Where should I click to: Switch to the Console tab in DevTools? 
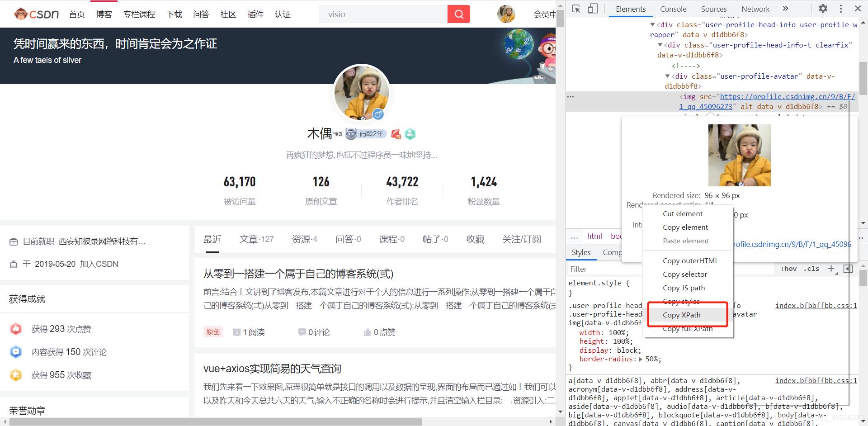(673, 9)
